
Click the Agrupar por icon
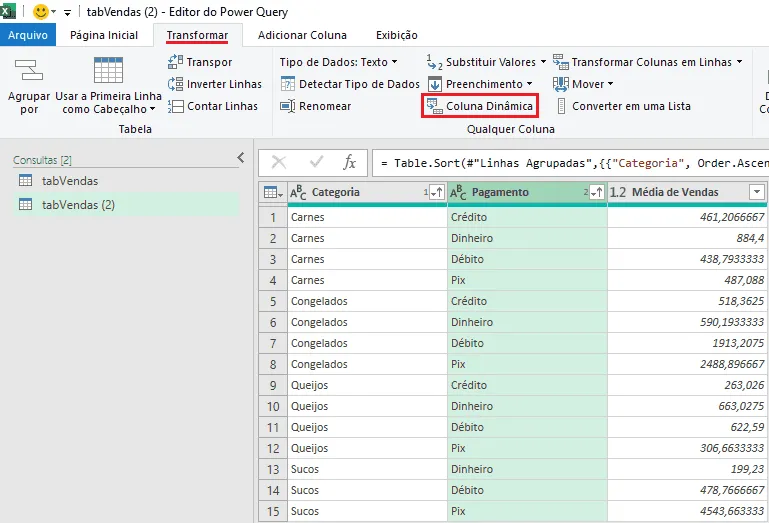(29, 70)
